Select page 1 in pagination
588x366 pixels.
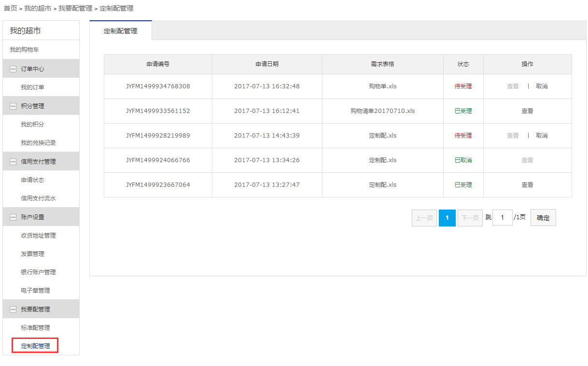[x=447, y=218]
